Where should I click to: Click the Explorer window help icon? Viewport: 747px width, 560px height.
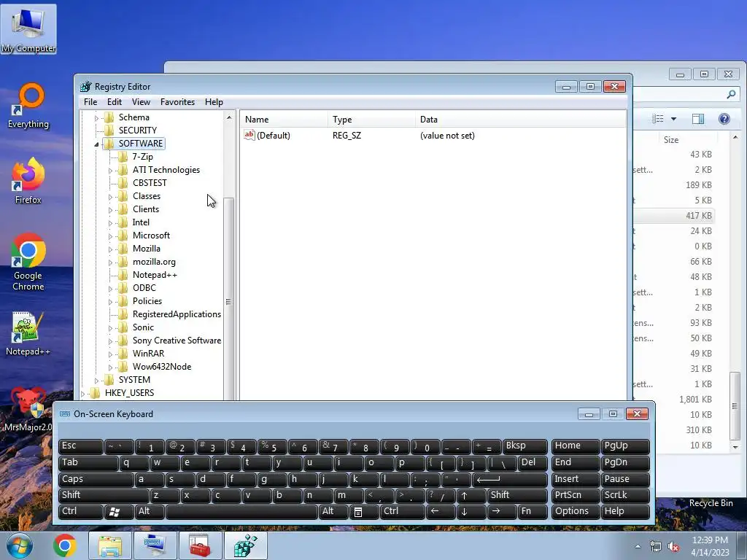(x=724, y=119)
